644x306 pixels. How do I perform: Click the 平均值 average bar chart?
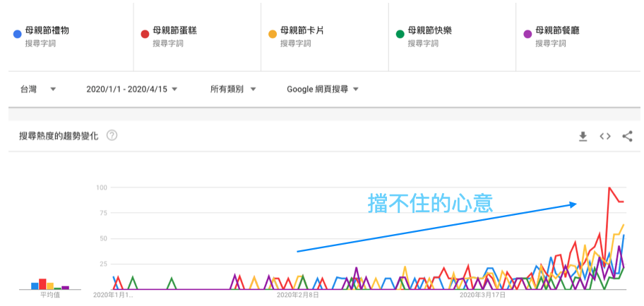coord(49,284)
